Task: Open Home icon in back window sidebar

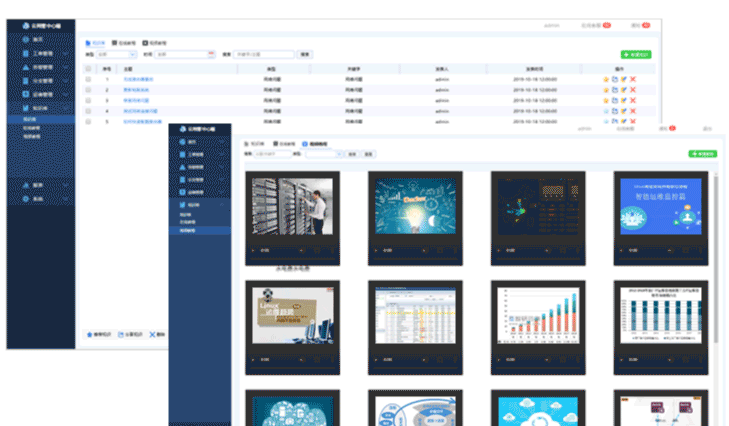Action: (x=26, y=40)
